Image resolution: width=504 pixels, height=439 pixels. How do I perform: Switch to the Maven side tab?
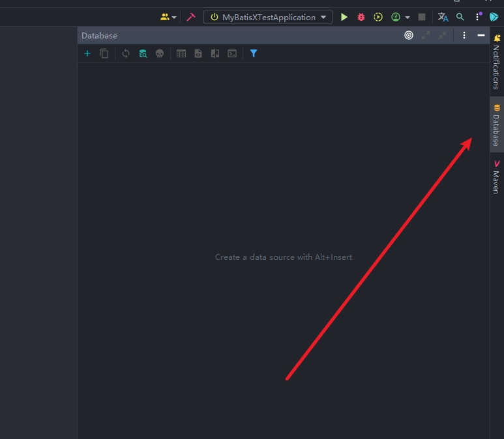(x=497, y=176)
